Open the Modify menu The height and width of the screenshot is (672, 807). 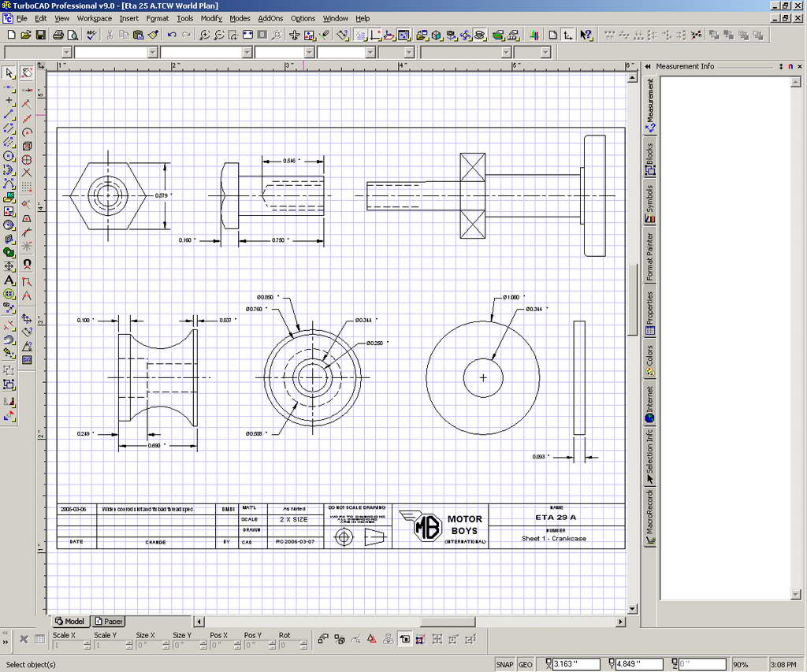[211, 18]
